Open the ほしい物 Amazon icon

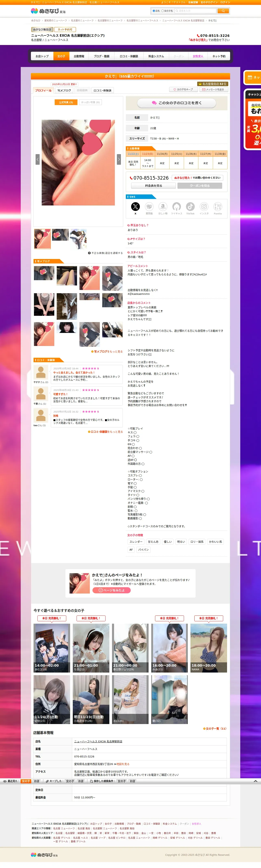point(163,206)
